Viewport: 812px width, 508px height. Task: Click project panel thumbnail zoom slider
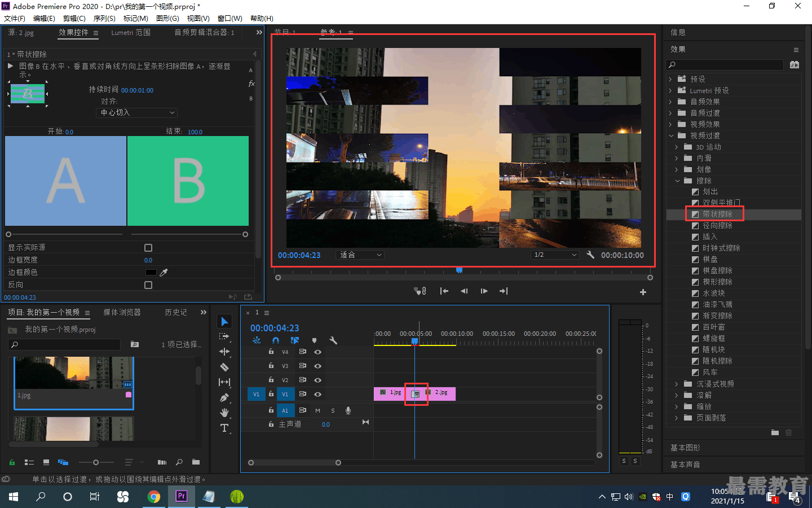click(96, 462)
